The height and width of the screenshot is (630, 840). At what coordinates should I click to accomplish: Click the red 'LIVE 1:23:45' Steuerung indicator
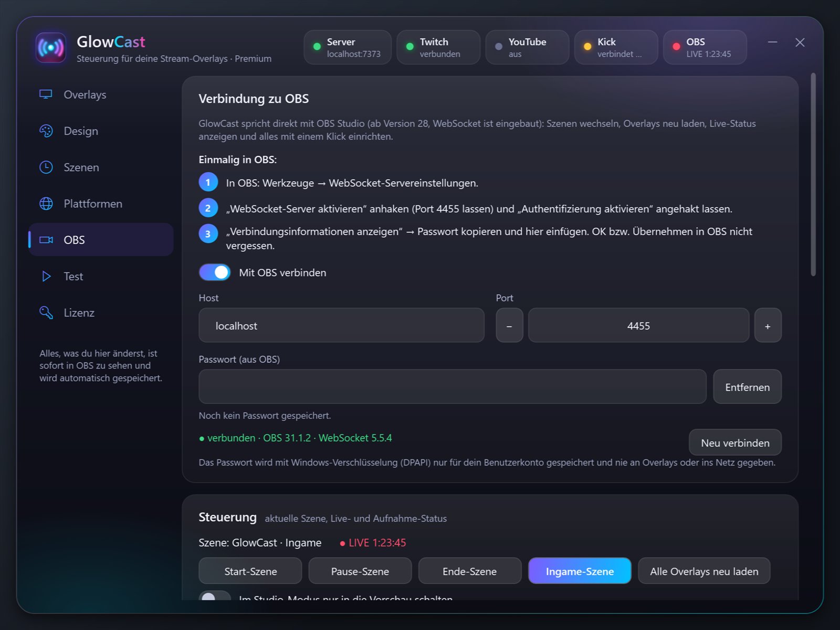(373, 542)
